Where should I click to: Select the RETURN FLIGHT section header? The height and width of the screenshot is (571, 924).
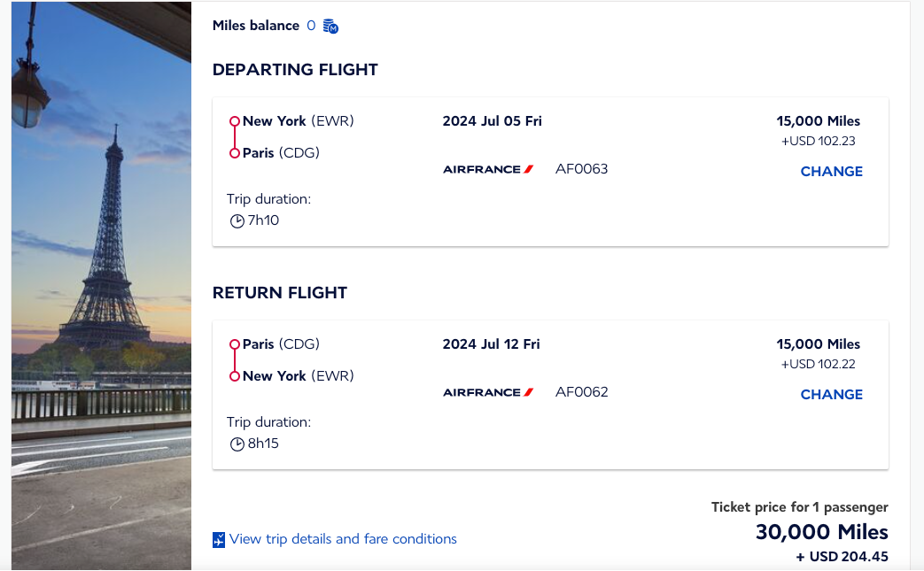(278, 292)
